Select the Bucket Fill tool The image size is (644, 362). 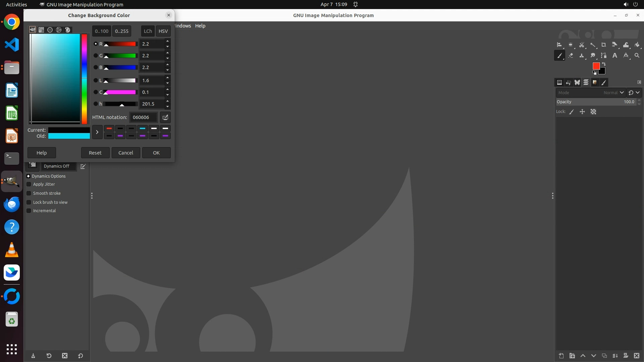pos(637,45)
